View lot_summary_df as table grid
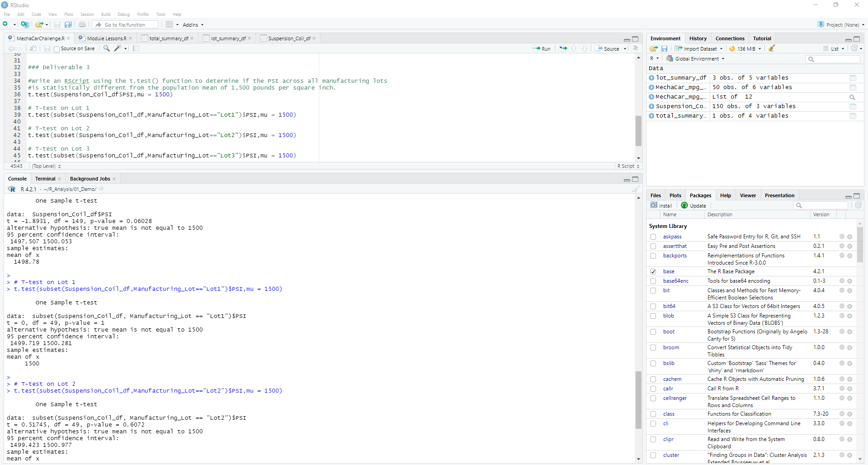Viewport: 868px width, 465px height. [853, 78]
